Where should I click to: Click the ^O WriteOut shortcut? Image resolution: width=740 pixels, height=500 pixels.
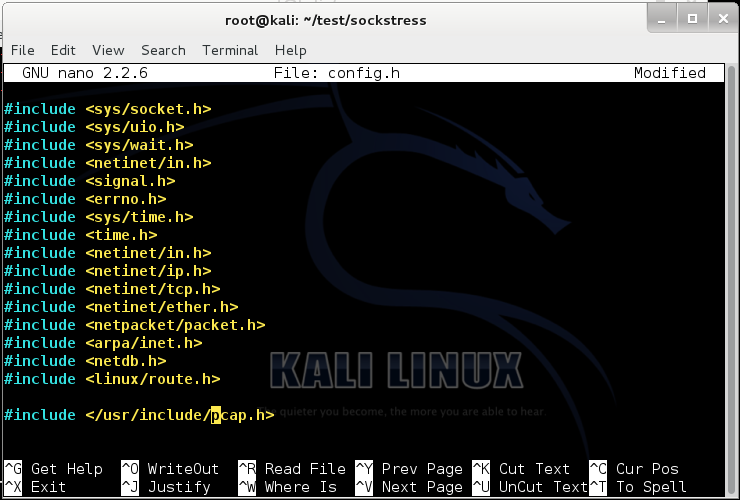[x=170, y=469]
